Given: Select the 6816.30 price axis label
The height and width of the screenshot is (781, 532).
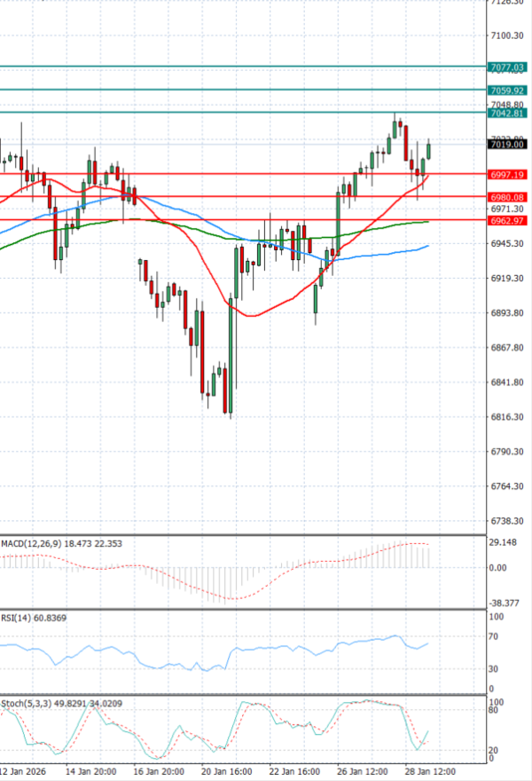Looking at the screenshot, I should pyautogui.click(x=506, y=417).
